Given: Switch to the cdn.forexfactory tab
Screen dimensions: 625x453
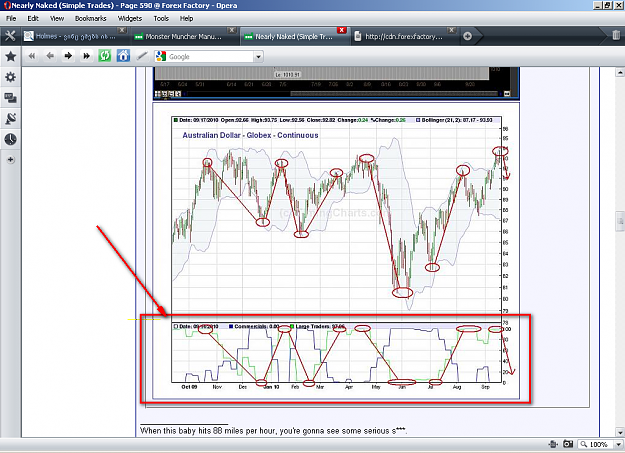Looking at the screenshot, I should click(403, 36).
